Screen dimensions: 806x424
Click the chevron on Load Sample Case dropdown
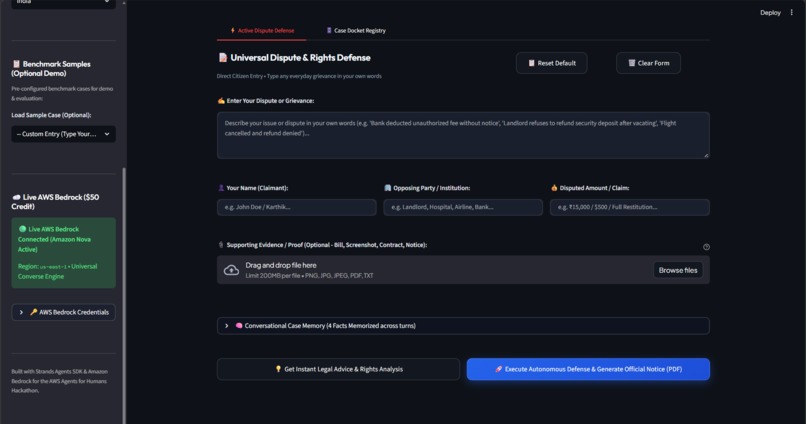coord(107,134)
